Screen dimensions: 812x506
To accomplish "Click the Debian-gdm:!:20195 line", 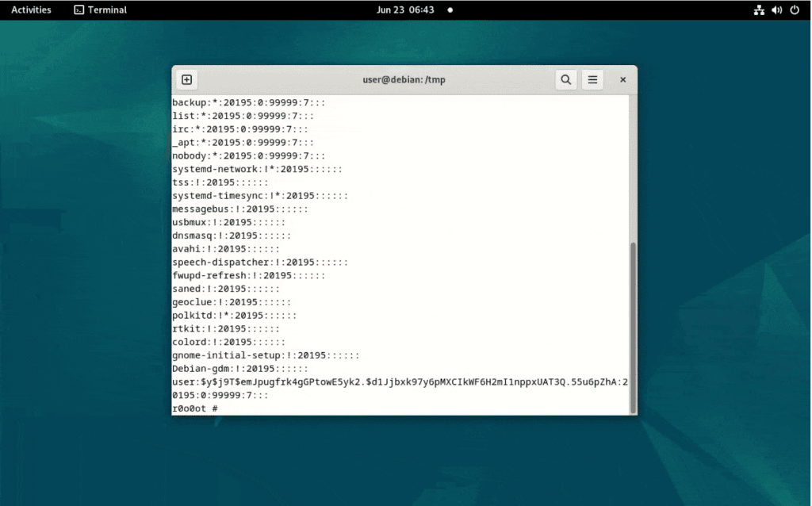I will (240, 369).
